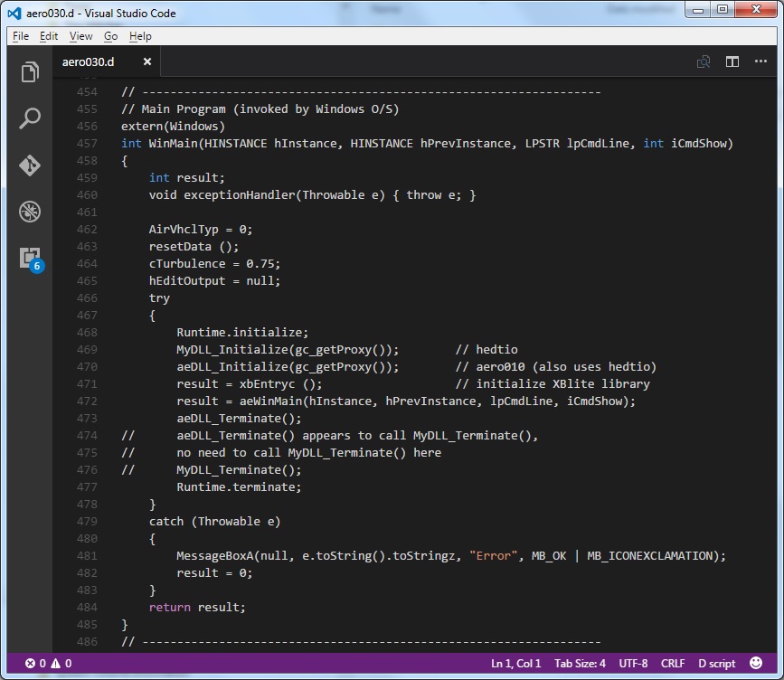784x680 pixels.
Task: Click the Open Changes icon
Action: click(703, 61)
